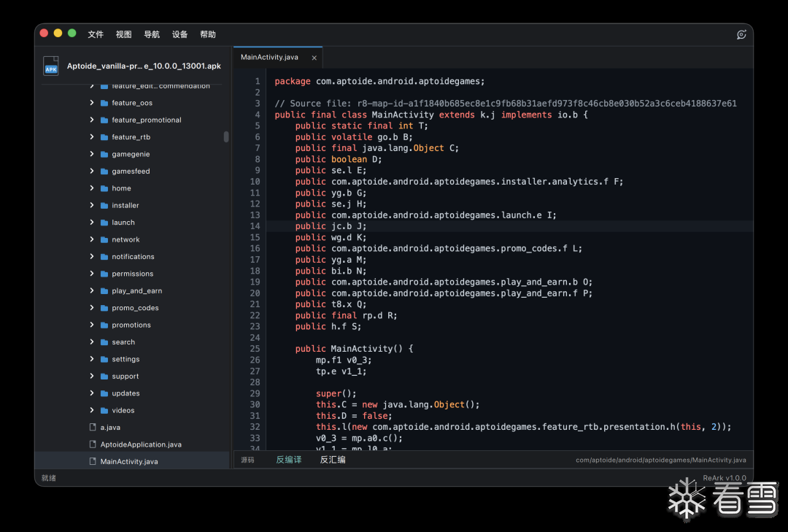Click the refresh icon in the title bar

tap(741, 35)
